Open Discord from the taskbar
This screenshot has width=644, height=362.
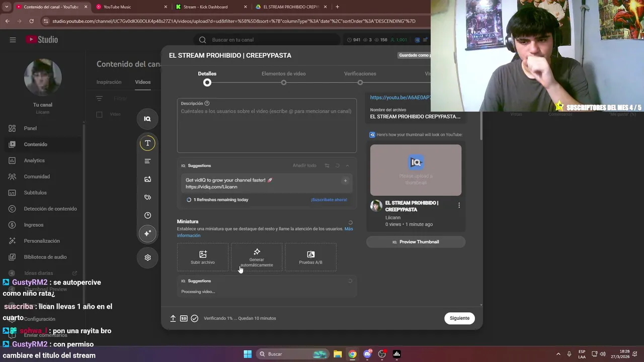click(367, 354)
